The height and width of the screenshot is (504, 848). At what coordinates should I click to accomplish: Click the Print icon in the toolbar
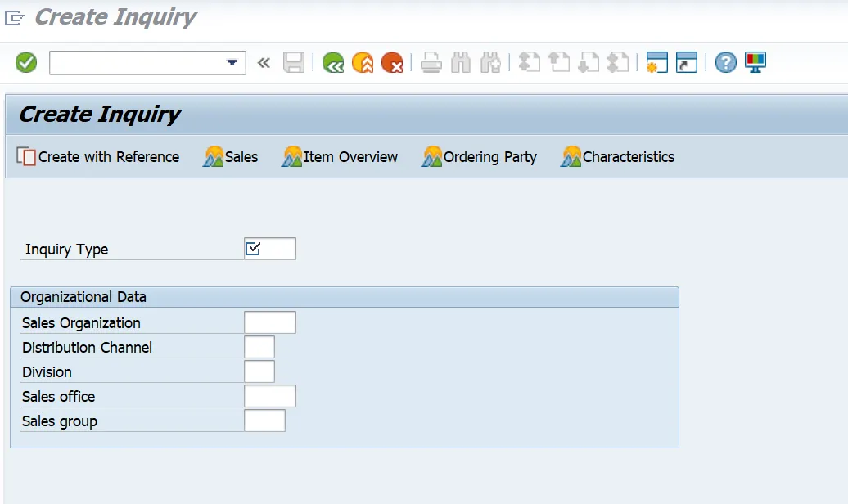(431, 62)
